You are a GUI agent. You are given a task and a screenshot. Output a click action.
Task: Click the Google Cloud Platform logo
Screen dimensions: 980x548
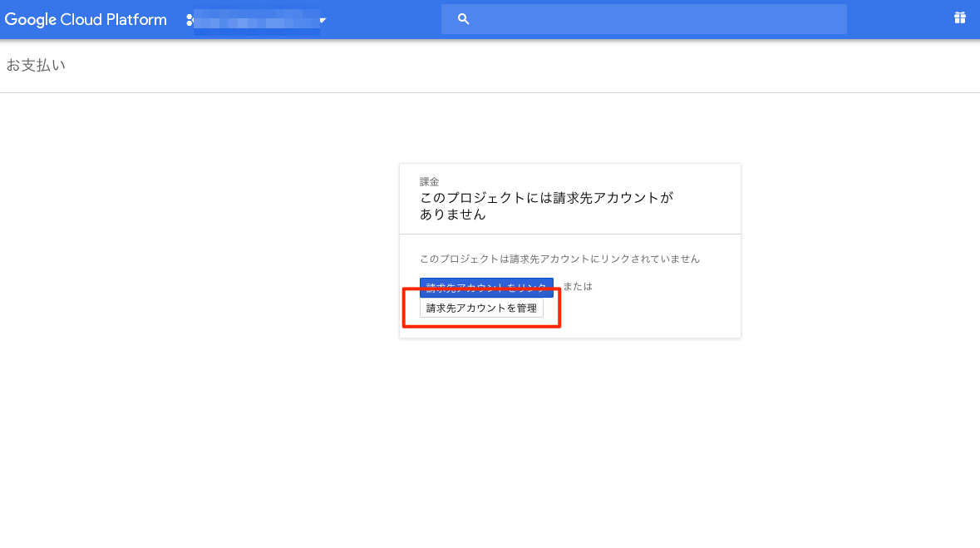(86, 19)
